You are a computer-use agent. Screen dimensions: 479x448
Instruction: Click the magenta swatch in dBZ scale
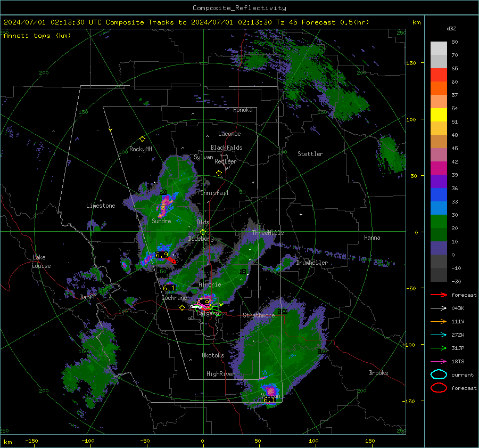point(439,168)
